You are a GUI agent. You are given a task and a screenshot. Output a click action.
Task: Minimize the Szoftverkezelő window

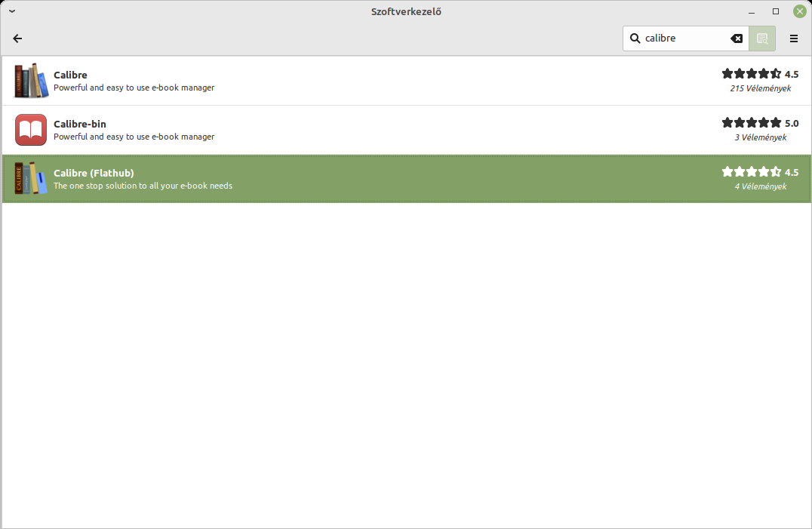(x=752, y=11)
